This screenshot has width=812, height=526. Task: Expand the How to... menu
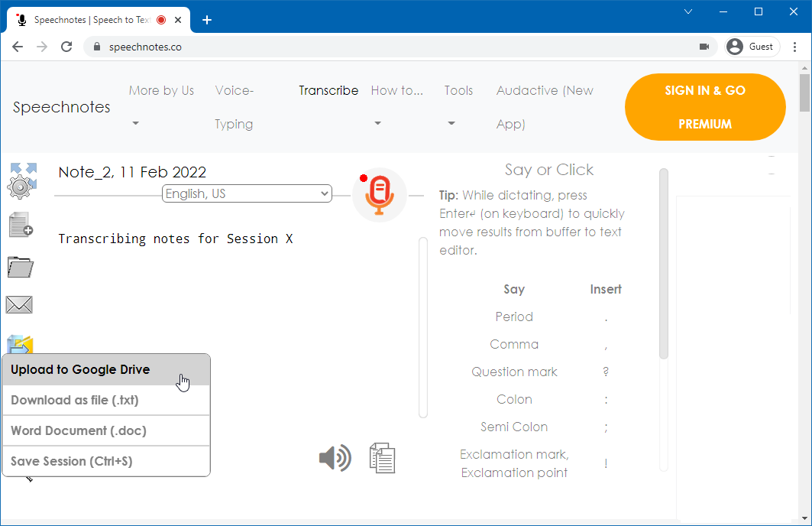(396, 91)
